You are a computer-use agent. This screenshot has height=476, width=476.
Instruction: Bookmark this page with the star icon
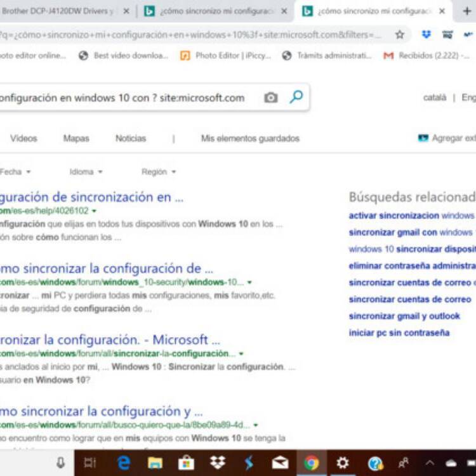400,35
